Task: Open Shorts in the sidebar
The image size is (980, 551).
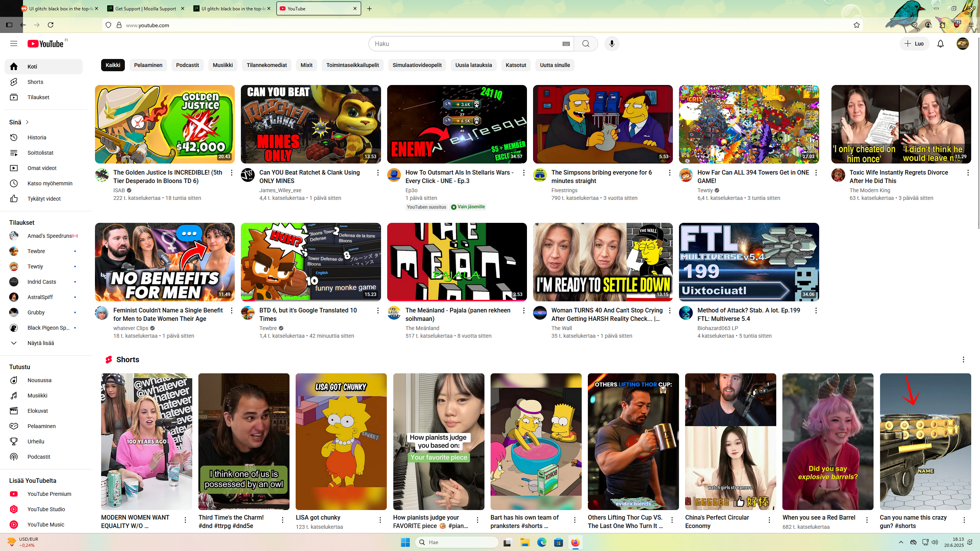Action: tap(44, 82)
